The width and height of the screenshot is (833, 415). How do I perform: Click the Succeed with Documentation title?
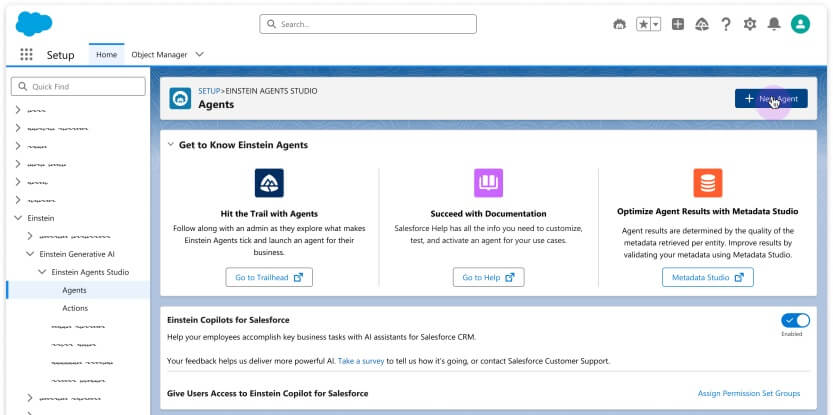coord(488,214)
